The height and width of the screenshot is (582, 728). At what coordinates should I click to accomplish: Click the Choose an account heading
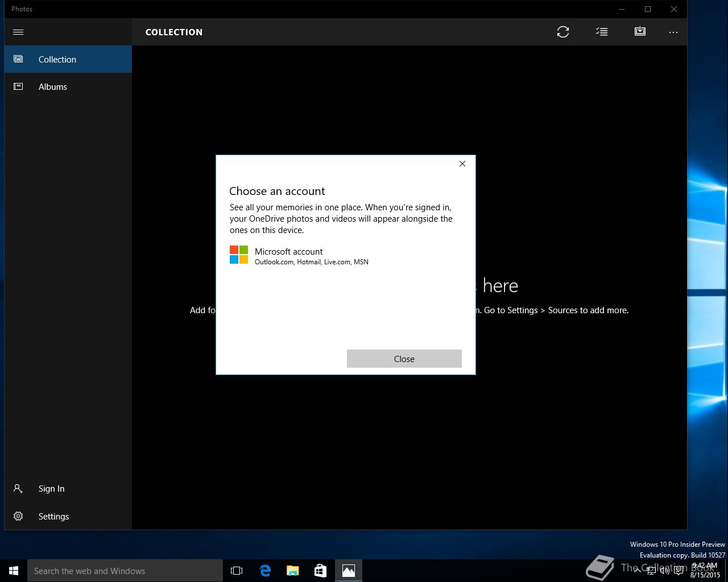pyautogui.click(x=277, y=191)
